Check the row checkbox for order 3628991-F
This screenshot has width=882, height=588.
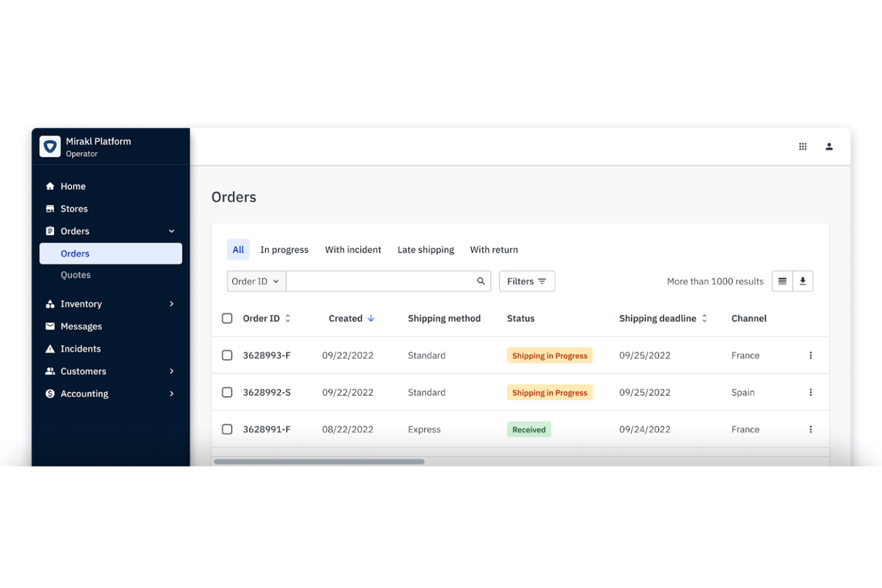pos(227,429)
